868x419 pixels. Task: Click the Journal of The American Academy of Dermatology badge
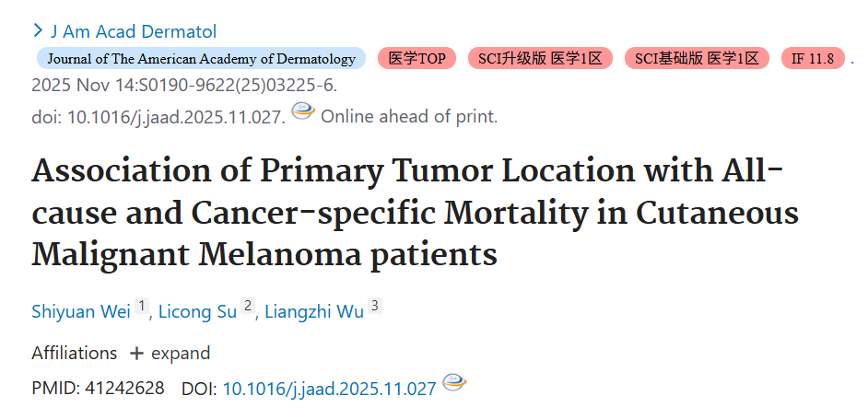click(x=201, y=59)
